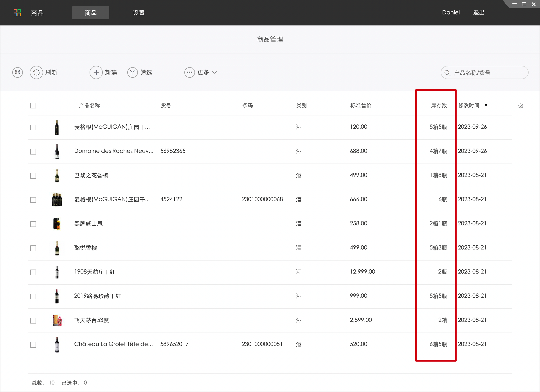The image size is (540, 392).
Task: Click the search magnifier icon in search box
Action: [447, 73]
